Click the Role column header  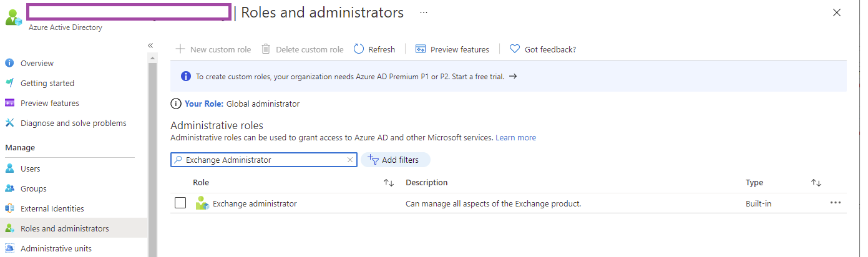click(x=201, y=183)
